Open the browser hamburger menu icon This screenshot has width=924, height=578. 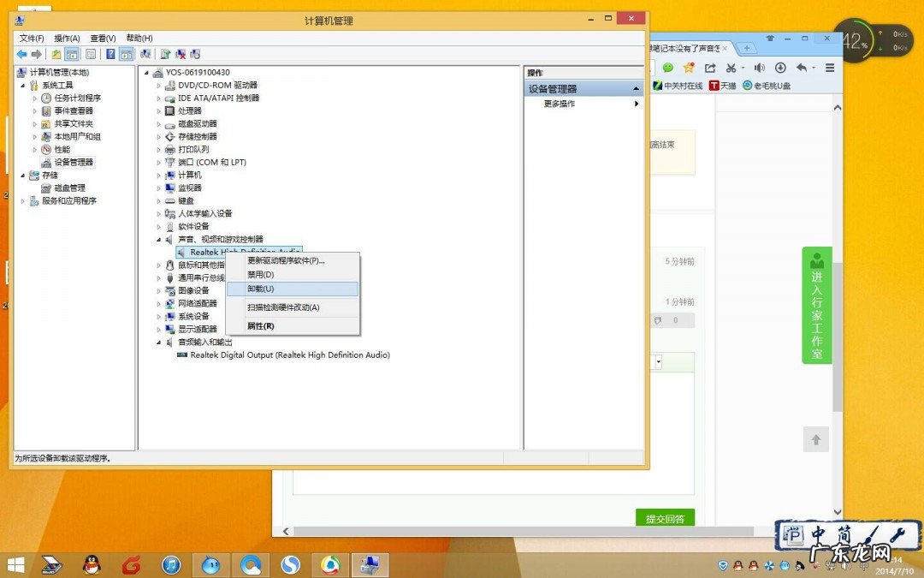point(829,68)
